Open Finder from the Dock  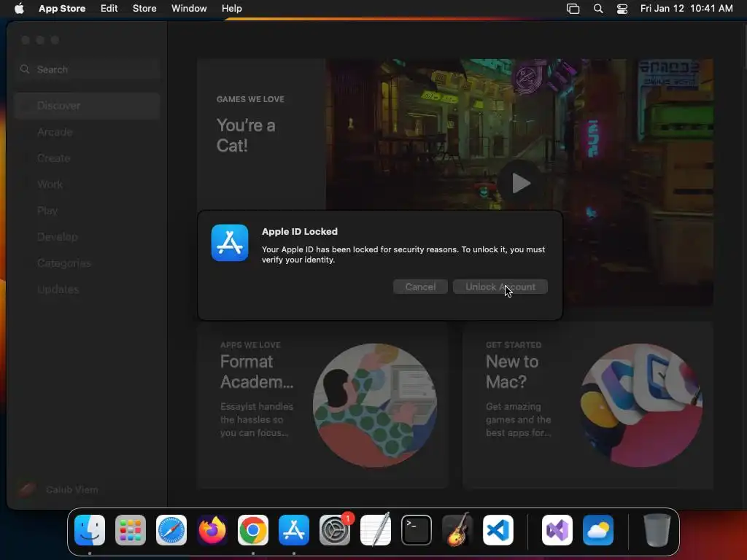click(90, 530)
